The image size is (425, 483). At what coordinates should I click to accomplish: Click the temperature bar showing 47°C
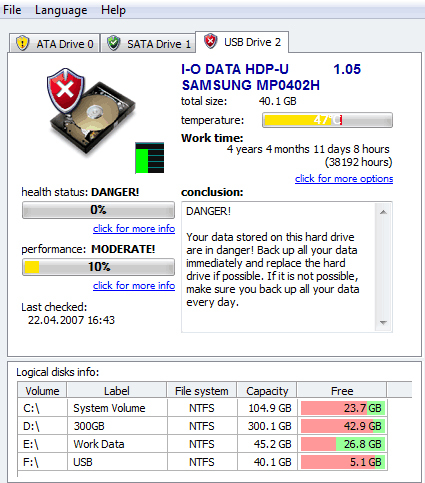click(x=327, y=120)
